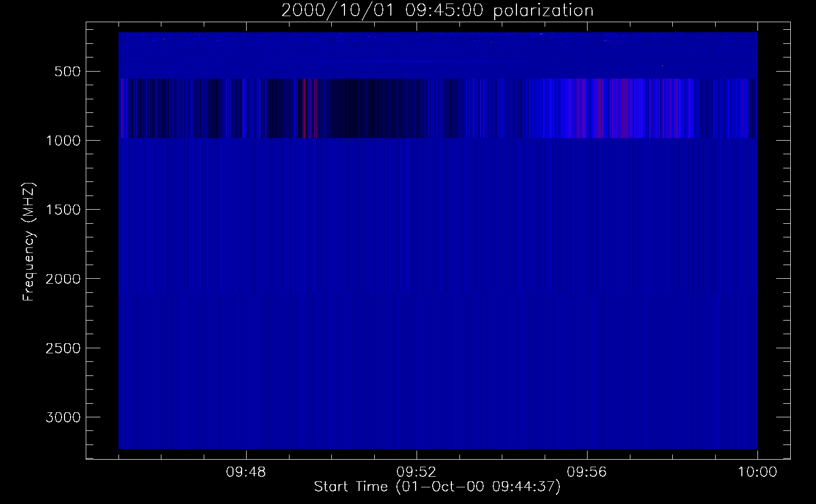Select the 2500 frequency axis label

click(63, 348)
